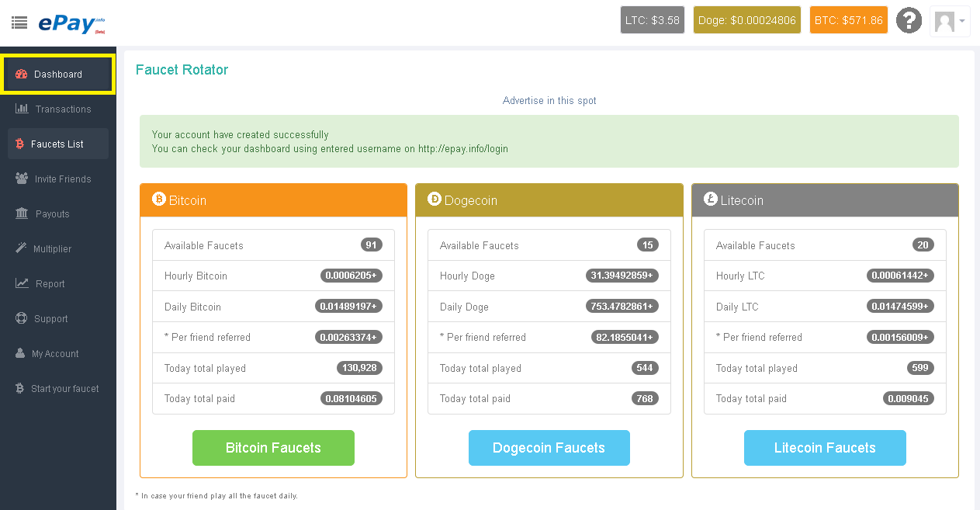Click the My Account user icon
The width and height of the screenshot is (980, 510).
click(x=20, y=354)
